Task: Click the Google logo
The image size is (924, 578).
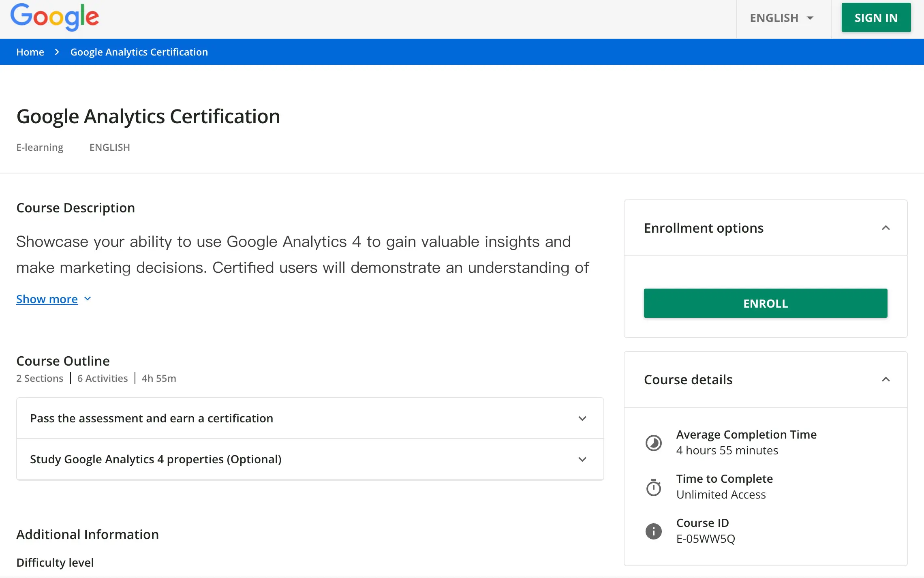Action: (54, 17)
